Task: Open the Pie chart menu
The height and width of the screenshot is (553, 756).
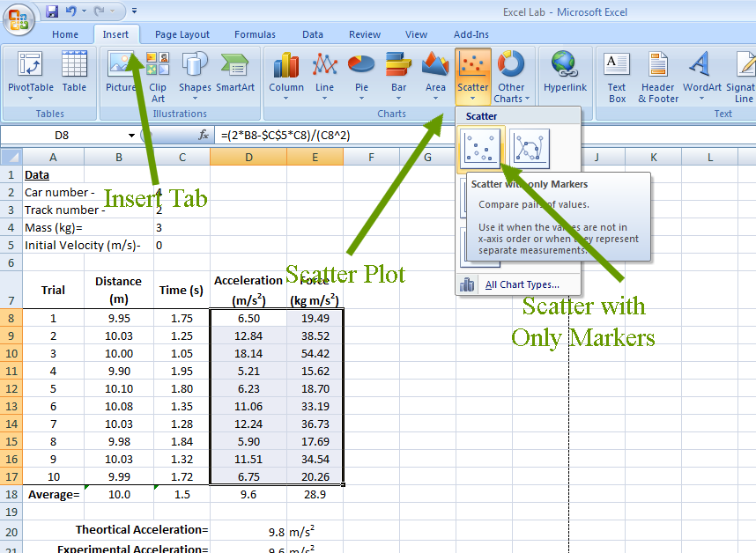Action: tap(361, 75)
